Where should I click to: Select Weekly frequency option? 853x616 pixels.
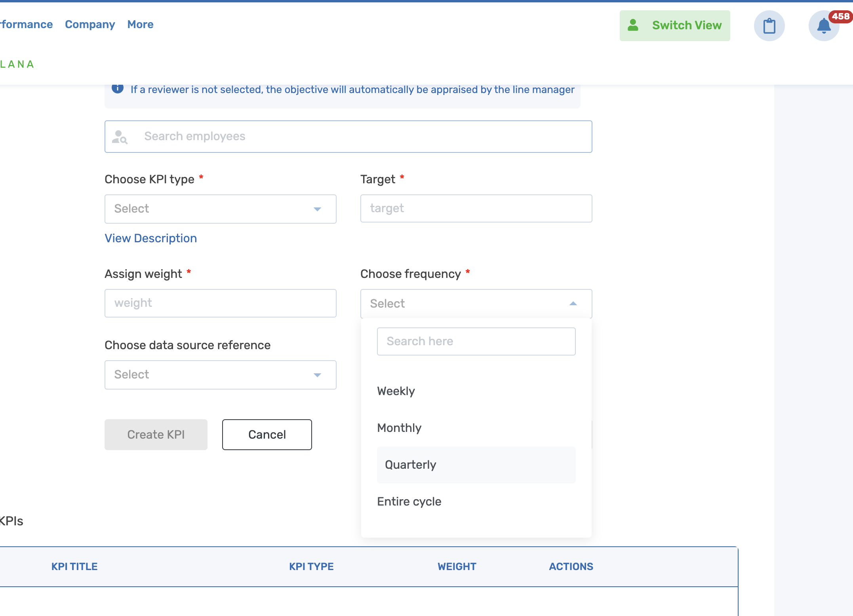(396, 391)
